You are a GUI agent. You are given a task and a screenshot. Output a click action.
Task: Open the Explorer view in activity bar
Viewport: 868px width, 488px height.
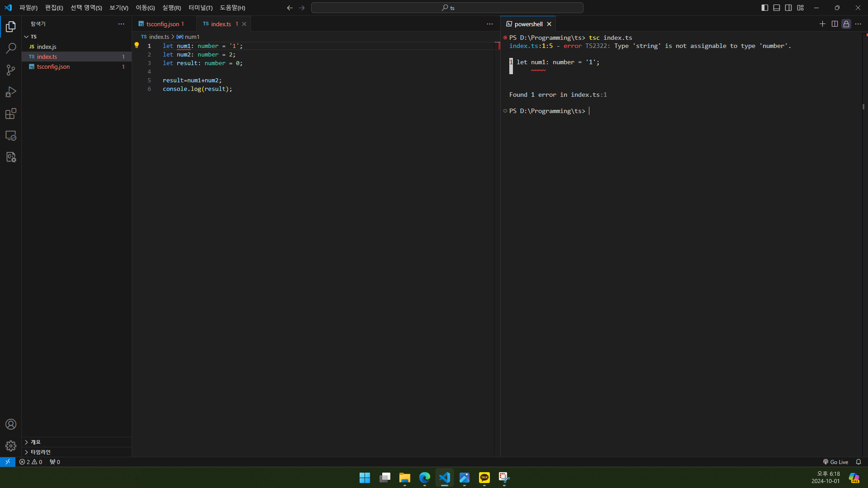(x=11, y=27)
